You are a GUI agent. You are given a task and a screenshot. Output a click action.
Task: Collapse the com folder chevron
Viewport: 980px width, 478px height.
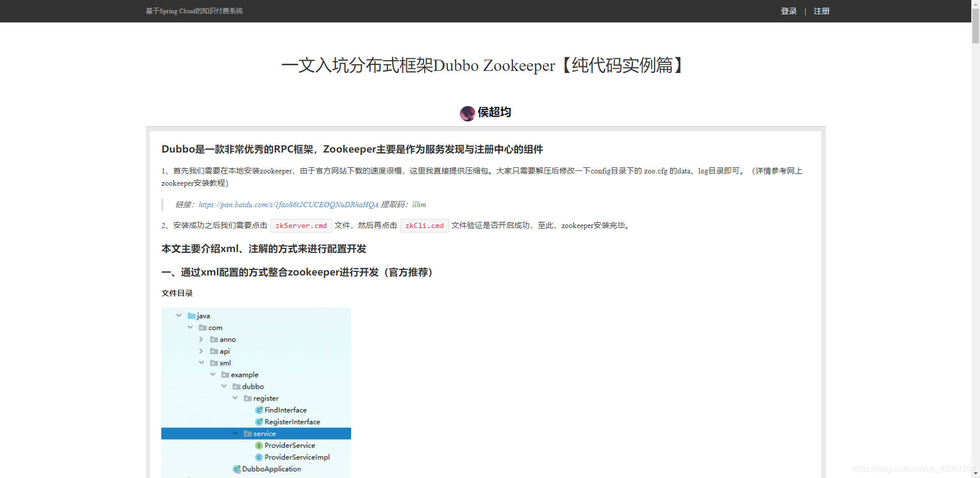pos(190,328)
